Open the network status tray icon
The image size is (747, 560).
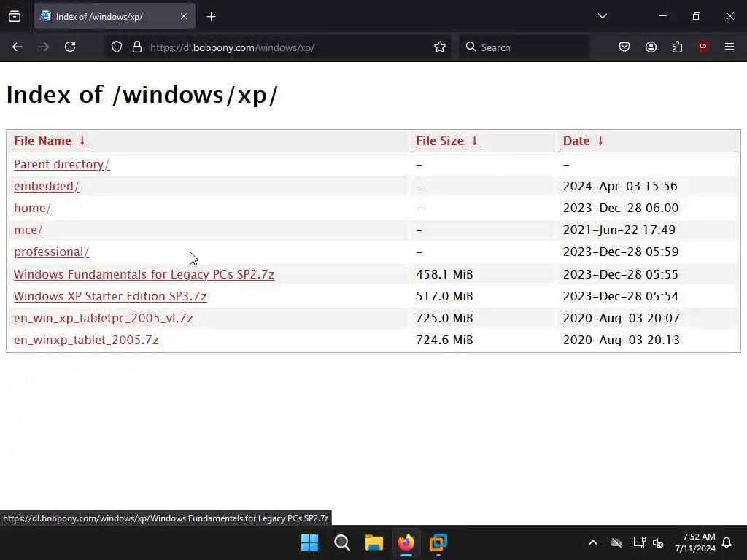639,542
